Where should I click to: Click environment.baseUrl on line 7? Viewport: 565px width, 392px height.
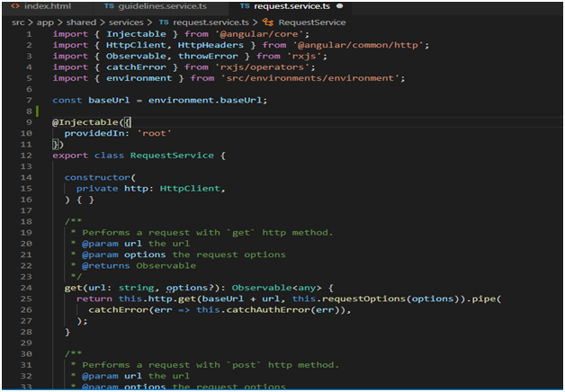204,100
